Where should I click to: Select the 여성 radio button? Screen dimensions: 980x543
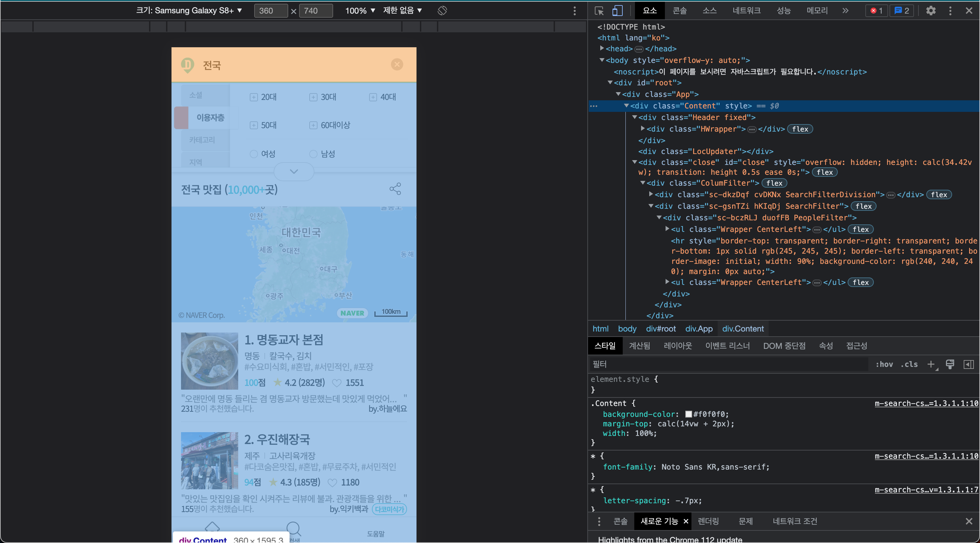[254, 154]
